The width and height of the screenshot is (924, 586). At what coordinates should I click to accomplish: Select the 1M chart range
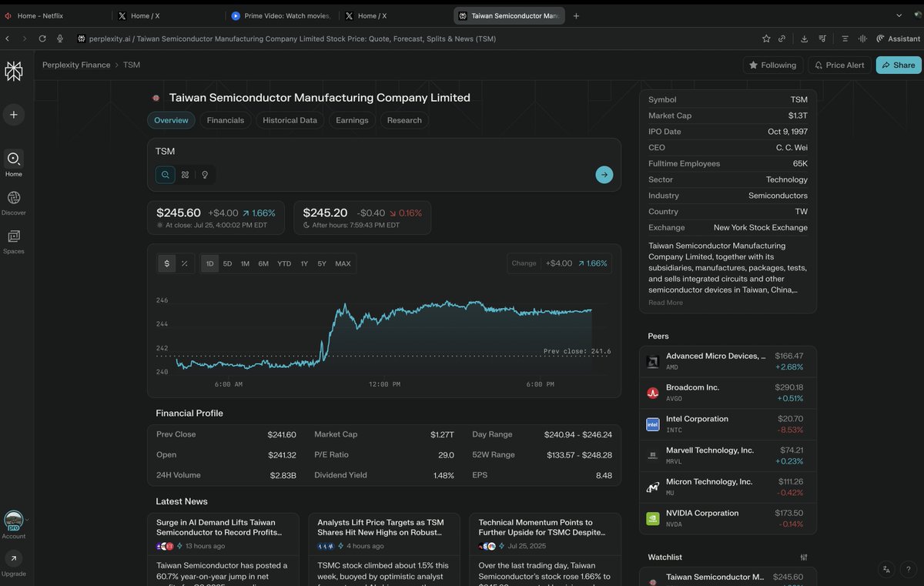(x=246, y=263)
